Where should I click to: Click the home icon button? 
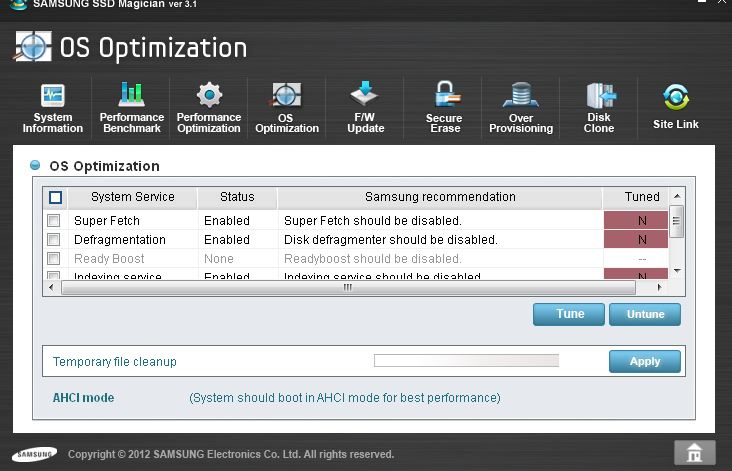click(x=694, y=452)
